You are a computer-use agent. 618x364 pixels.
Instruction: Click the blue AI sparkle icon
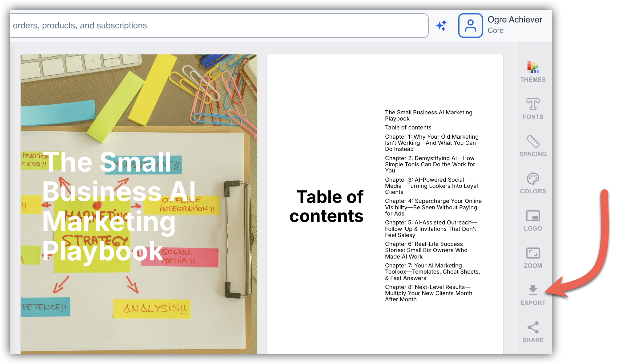[441, 26]
